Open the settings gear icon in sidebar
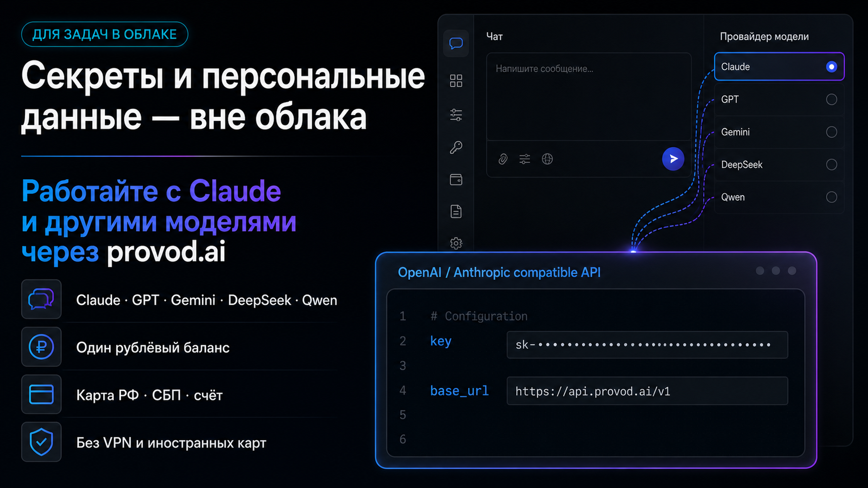The height and width of the screenshot is (488, 868). coord(456,243)
